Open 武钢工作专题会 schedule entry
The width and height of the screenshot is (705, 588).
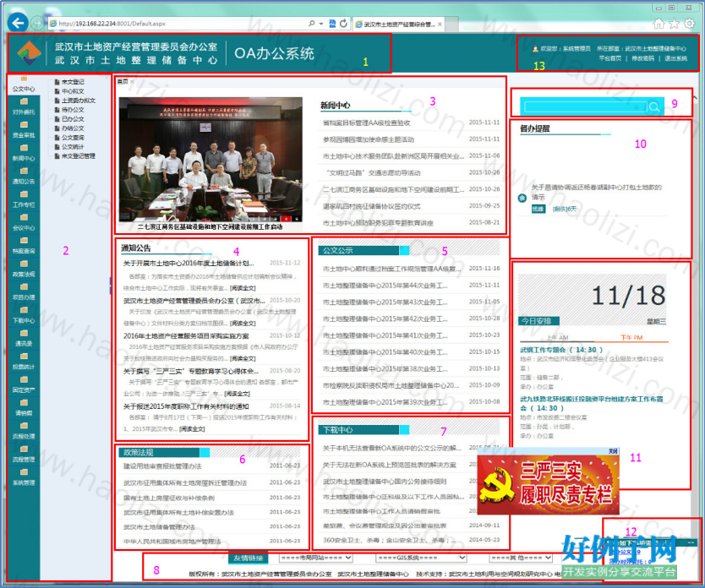pos(561,350)
